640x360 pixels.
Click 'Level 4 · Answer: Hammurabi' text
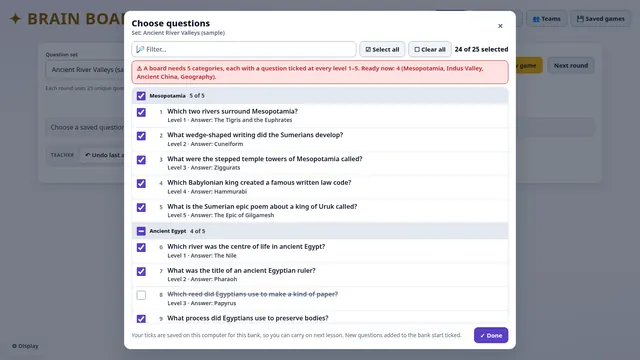coord(207,191)
